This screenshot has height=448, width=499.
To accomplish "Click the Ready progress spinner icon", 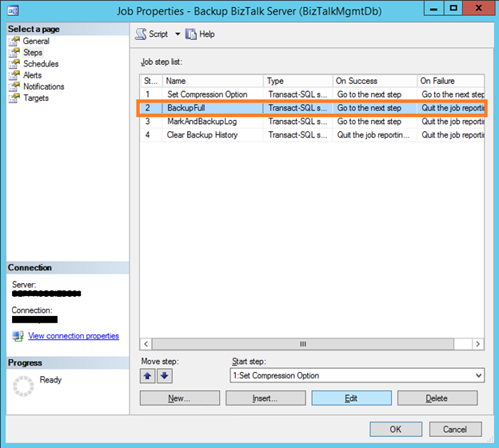I will coord(23,386).
